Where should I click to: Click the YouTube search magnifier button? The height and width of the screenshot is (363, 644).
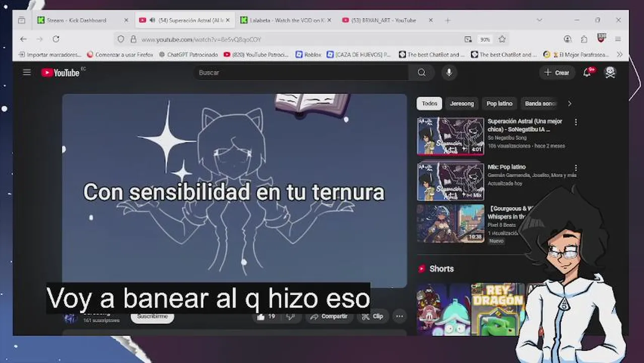coord(421,73)
